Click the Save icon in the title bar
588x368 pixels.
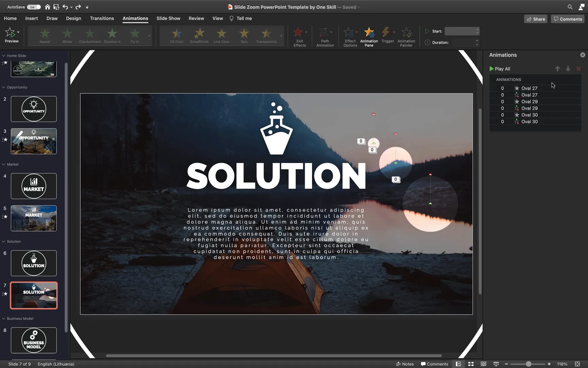(x=56, y=7)
